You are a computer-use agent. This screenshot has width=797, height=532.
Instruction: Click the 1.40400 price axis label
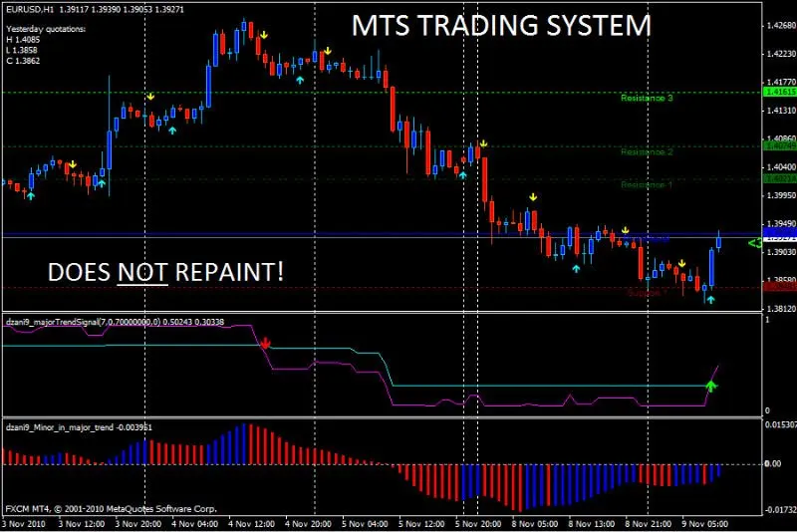781,167
